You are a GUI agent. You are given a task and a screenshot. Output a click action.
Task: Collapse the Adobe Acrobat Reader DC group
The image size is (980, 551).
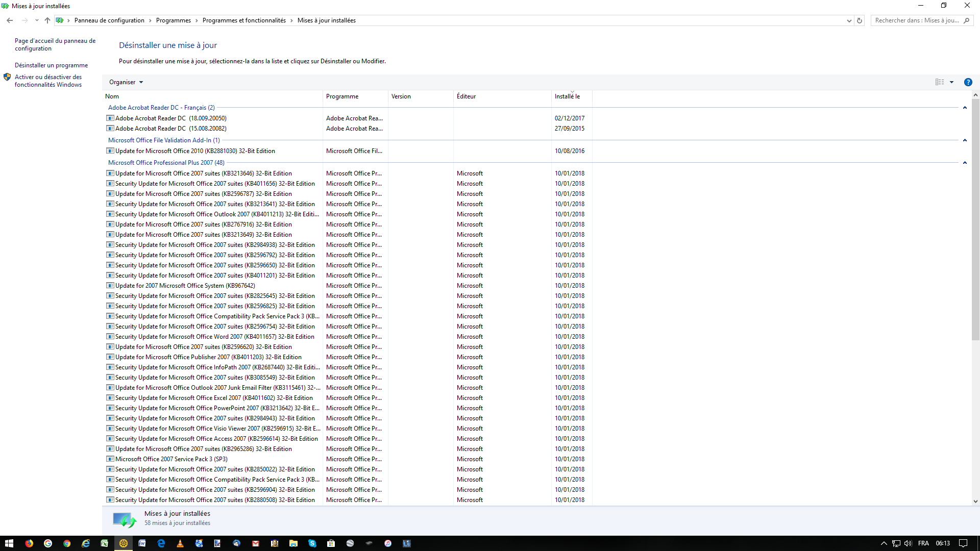tap(965, 108)
